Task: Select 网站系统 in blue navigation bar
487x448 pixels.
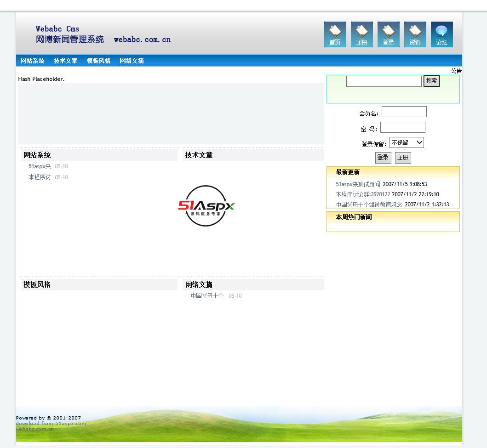Action: click(x=32, y=61)
